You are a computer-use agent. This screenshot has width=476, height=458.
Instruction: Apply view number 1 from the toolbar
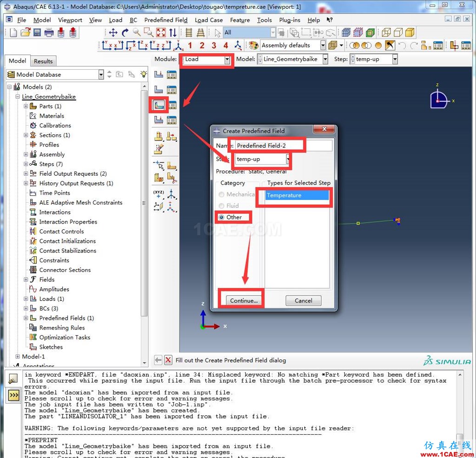190,46
